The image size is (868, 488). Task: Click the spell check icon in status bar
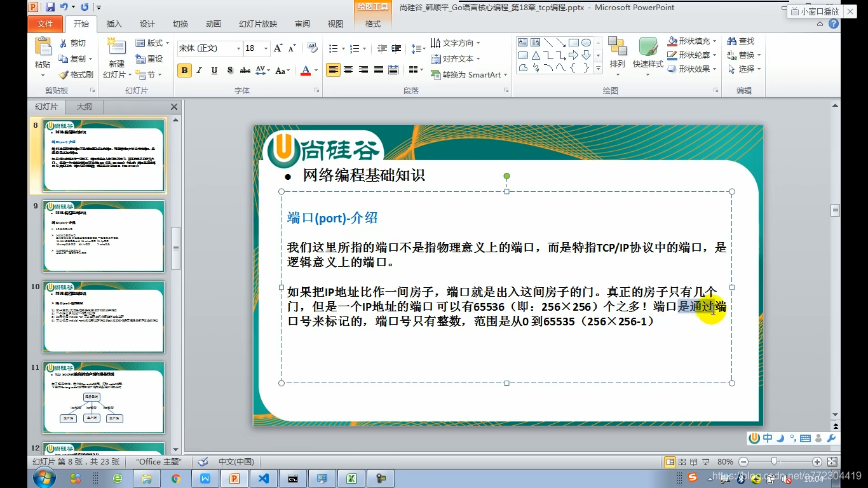tap(203, 462)
